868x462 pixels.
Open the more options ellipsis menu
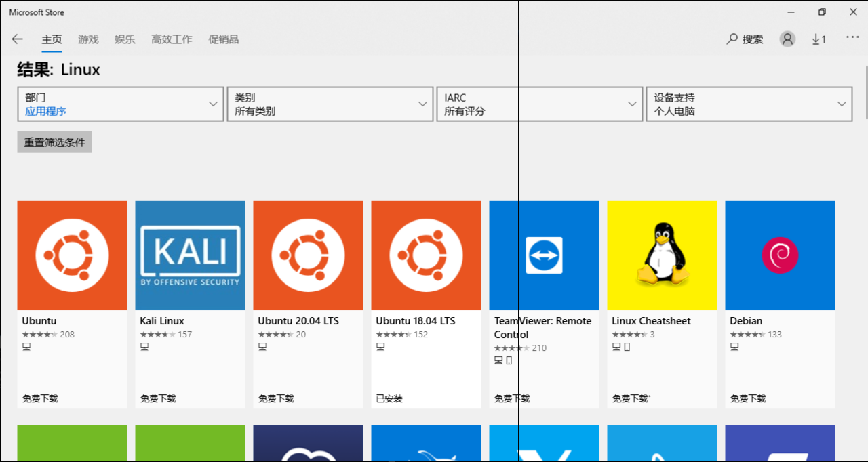852,38
